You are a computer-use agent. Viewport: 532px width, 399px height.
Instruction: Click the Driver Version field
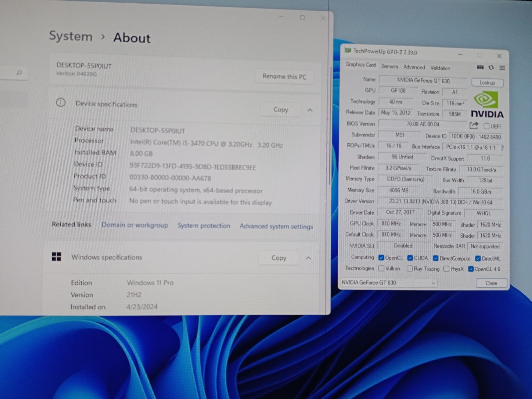(x=441, y=202)
